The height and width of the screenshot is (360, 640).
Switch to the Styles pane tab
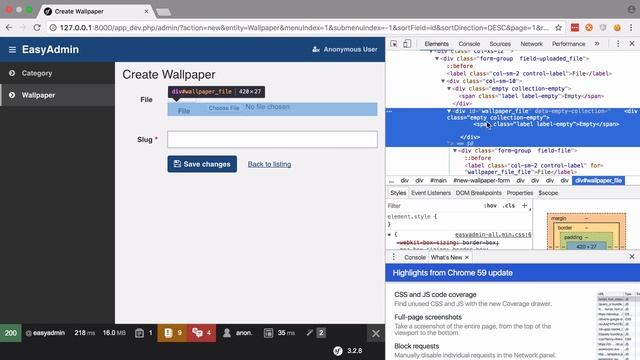click(398, 193)
